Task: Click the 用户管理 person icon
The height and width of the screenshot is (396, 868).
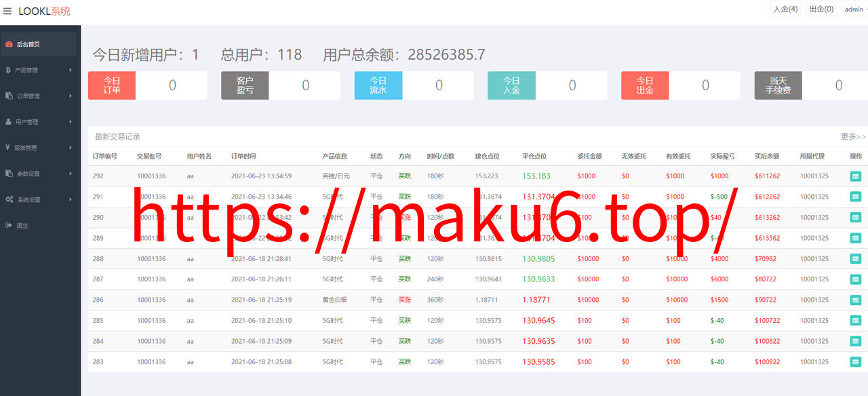Action: pyautogui.click(x=8, y=122)
